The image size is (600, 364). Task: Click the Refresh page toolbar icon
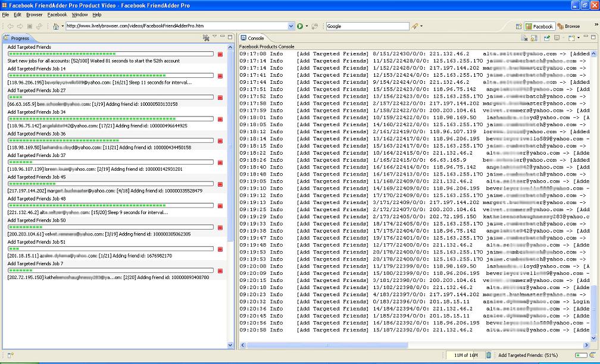pyautogui.click(x=39, y=26)
